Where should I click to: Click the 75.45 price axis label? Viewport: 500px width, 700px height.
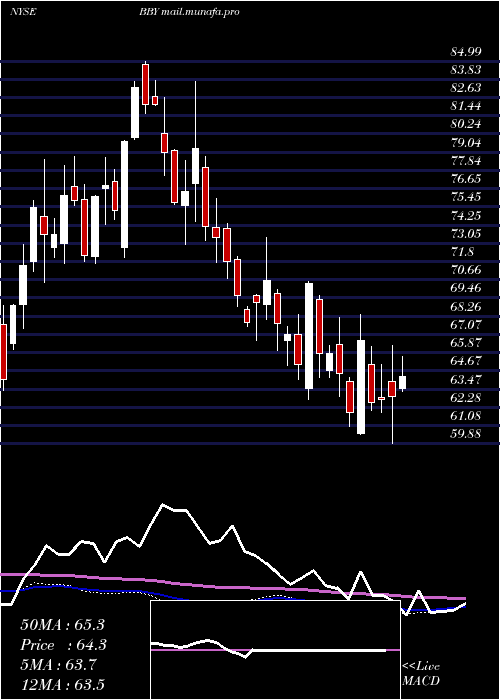click(466, 197)
